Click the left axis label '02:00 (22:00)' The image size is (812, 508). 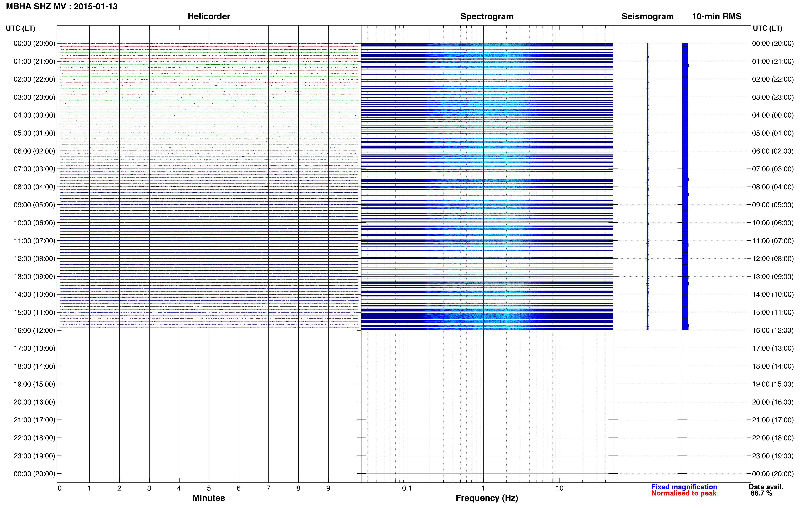coord(34,79)
